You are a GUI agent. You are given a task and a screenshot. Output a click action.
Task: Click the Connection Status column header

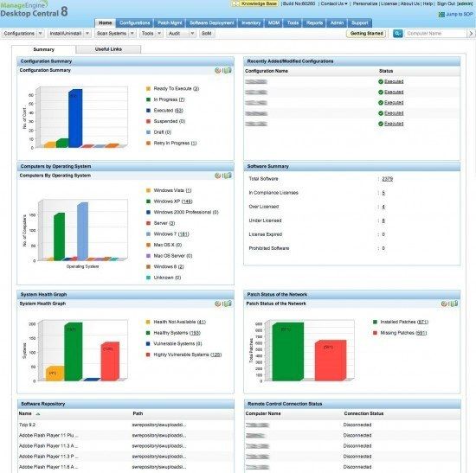363,414
